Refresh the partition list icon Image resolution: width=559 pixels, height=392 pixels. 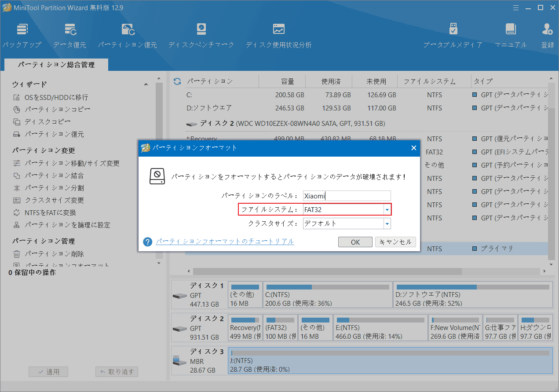pyautogui.click(x=178, y=81)
